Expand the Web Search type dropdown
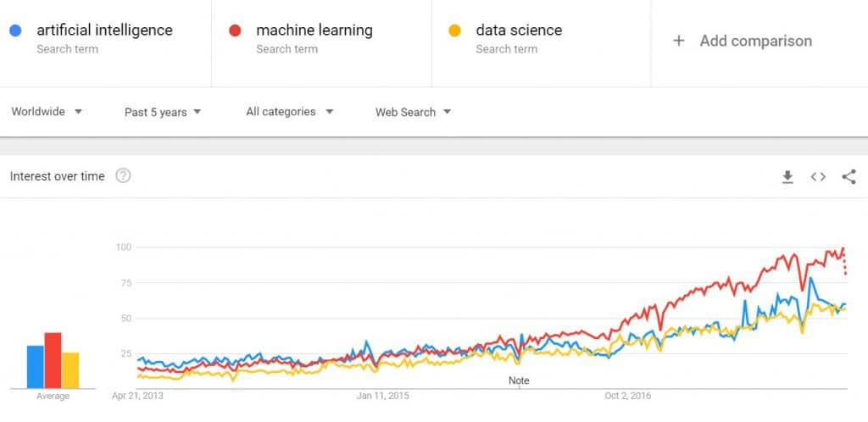The height and width of the screenshot is (422, 868). point(414,112)
